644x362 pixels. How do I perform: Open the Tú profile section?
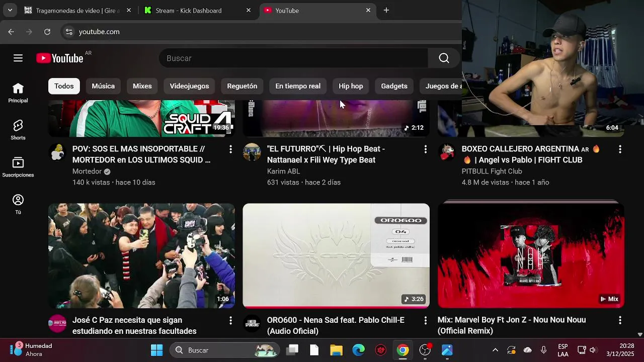click(x=18, y=205)
